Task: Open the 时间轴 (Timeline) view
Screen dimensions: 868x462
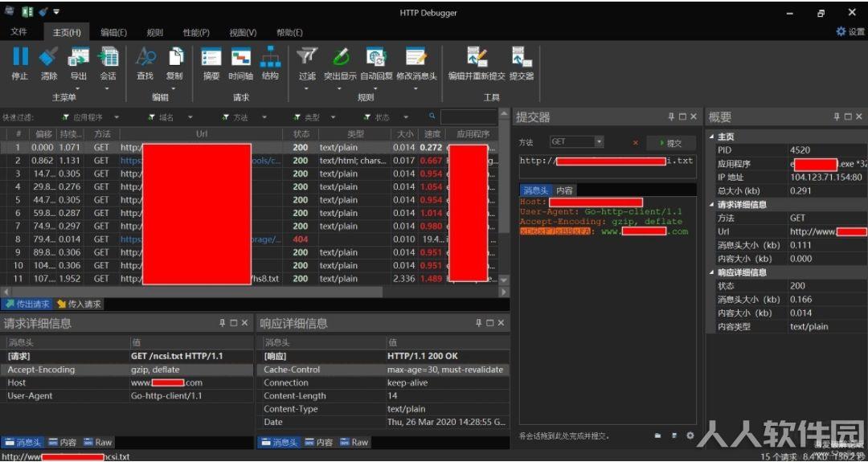Action: pyautogui.click(x=241, y=56)
